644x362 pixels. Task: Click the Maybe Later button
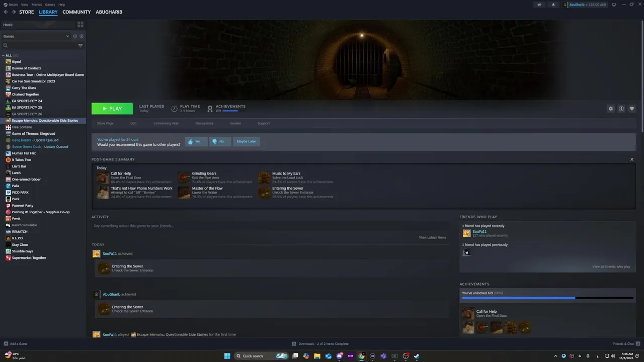pyautogui.click(x=247, y=142)
